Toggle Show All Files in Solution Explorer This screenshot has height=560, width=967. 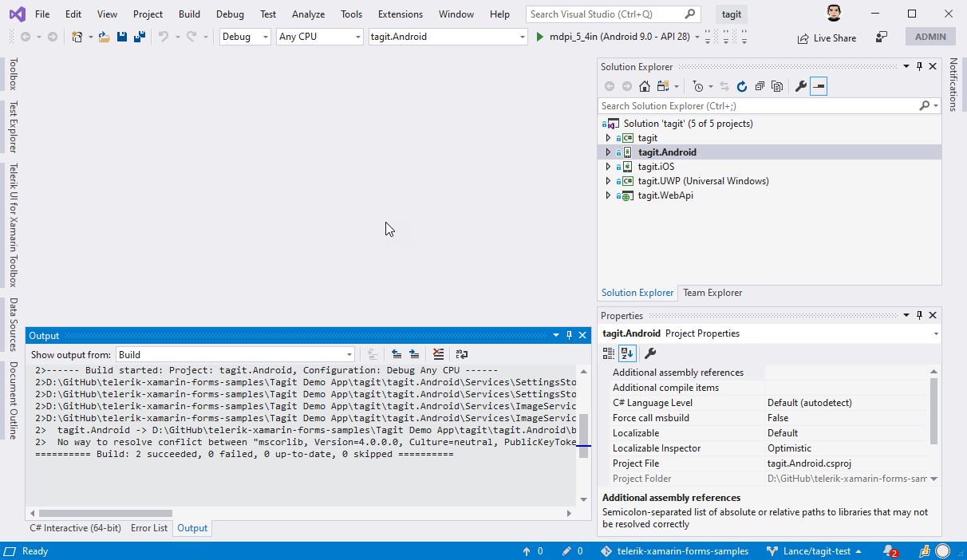(x=777, y=86)
